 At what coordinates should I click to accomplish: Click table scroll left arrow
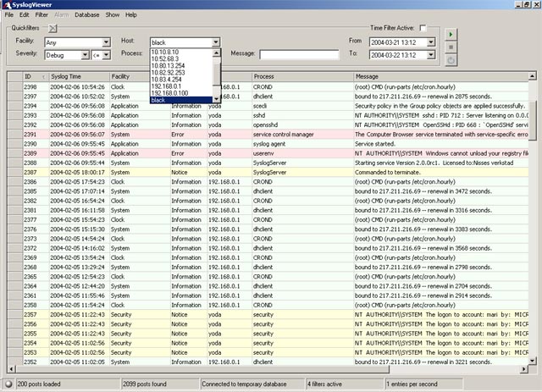coord(11,369)
